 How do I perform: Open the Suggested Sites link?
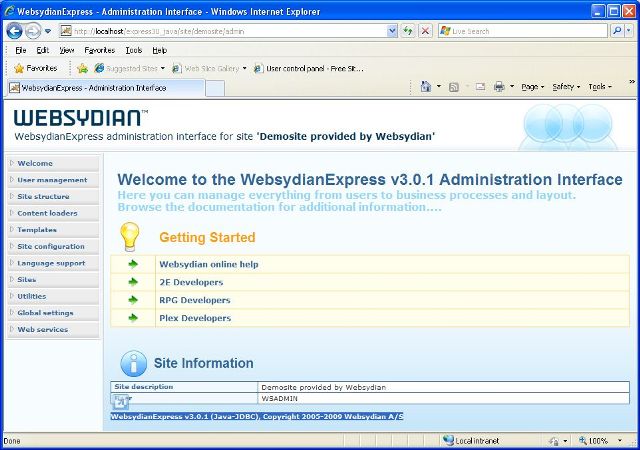[129, 68]
